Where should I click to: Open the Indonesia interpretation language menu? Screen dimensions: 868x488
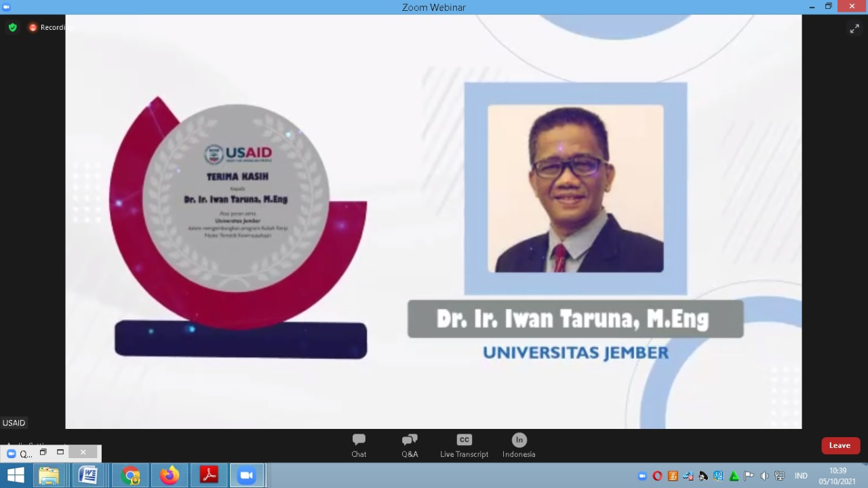(x=519, y=446)
